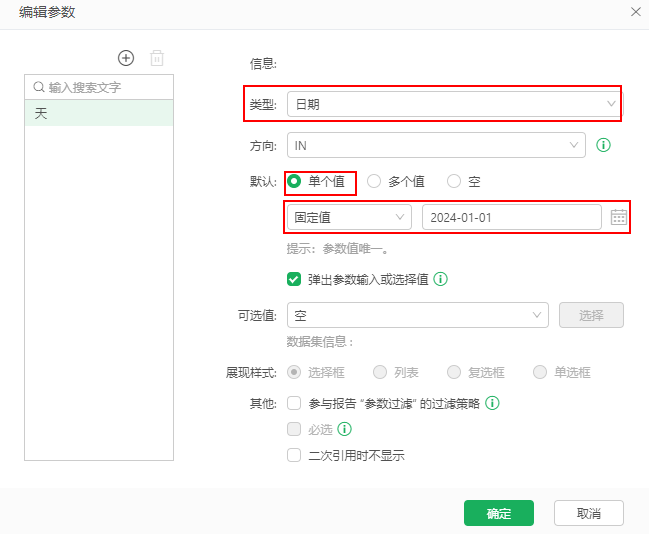
Task: Click the info icon beside 必选
Action: click(344, 429)
